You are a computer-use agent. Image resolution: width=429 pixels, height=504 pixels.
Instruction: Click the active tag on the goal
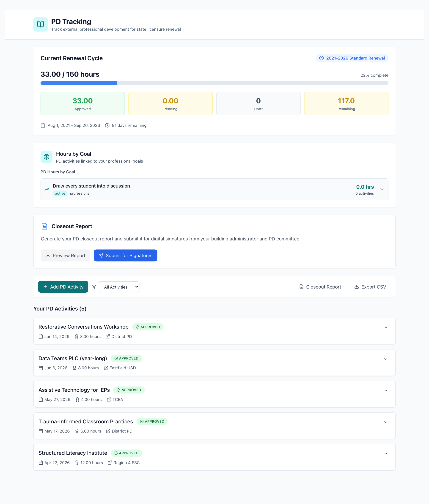coord(60,193)
